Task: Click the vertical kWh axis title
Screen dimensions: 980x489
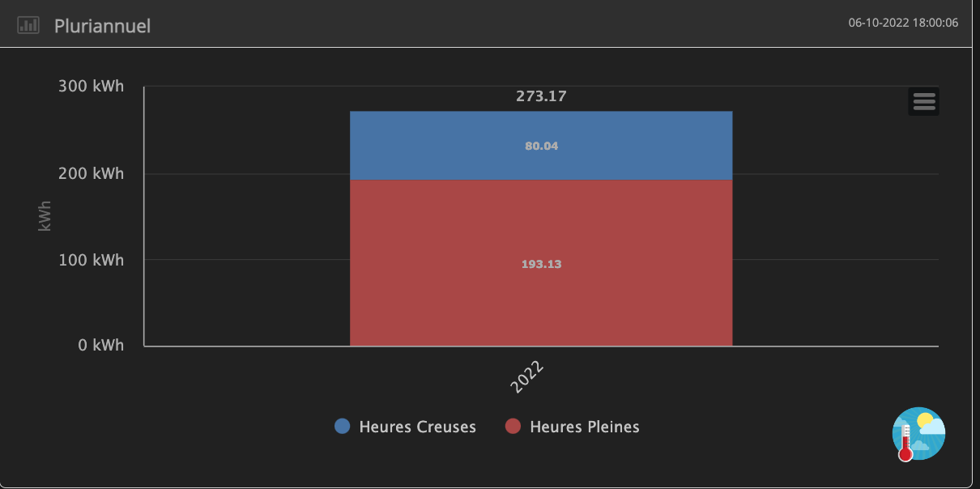Action: click(45, 216)
